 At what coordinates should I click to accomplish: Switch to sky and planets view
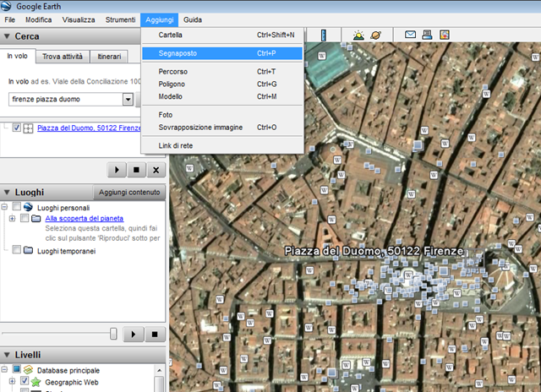pos(375,35)
